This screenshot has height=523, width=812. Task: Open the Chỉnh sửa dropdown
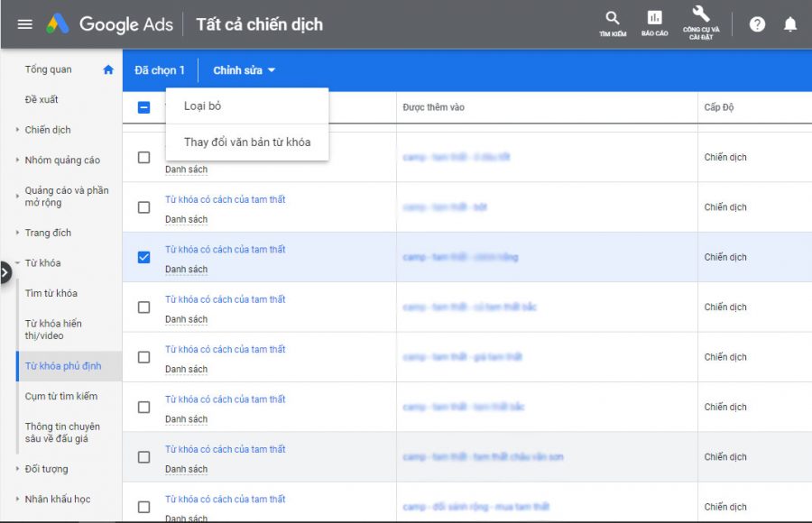tap(244, 70)
